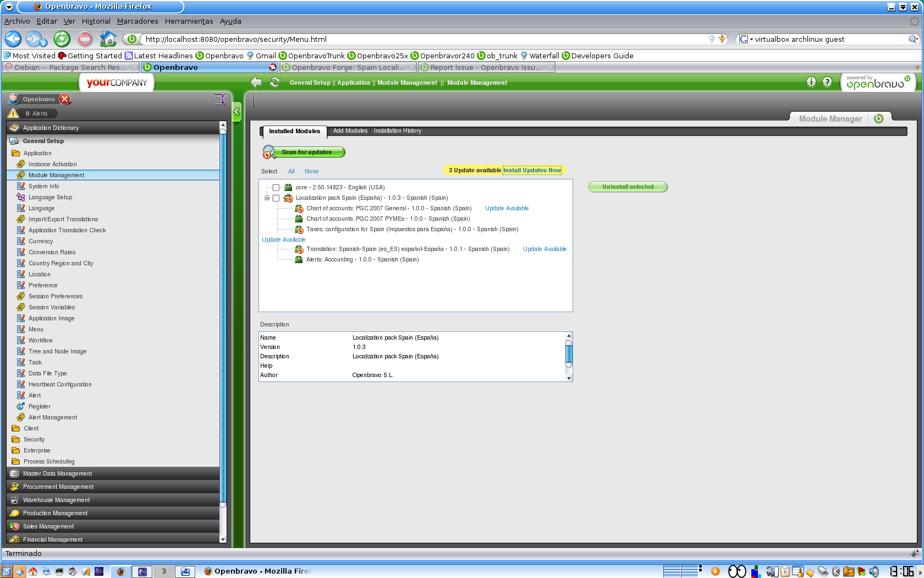Open the About info icon
This screenshot has height=578, width=924.
[811, 82]
